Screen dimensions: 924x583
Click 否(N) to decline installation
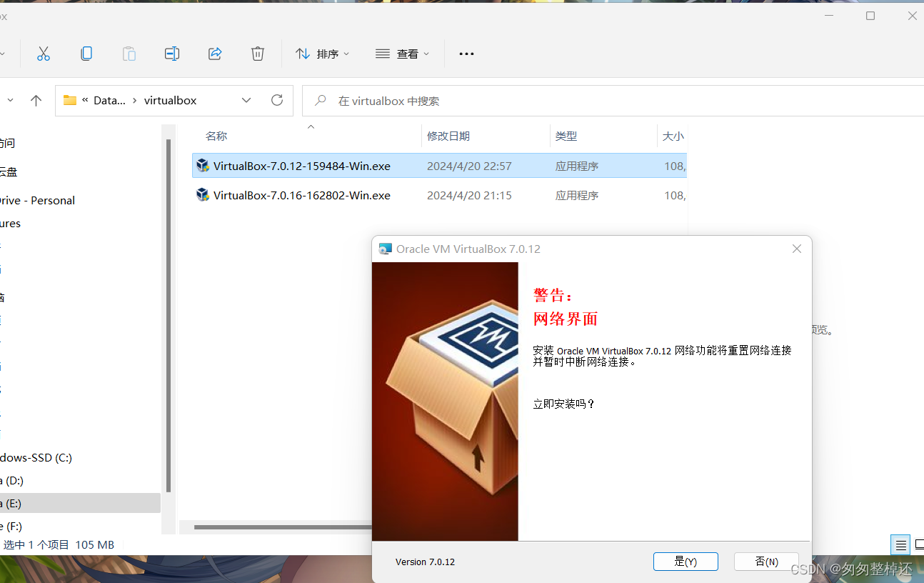(x=766, y=562)
